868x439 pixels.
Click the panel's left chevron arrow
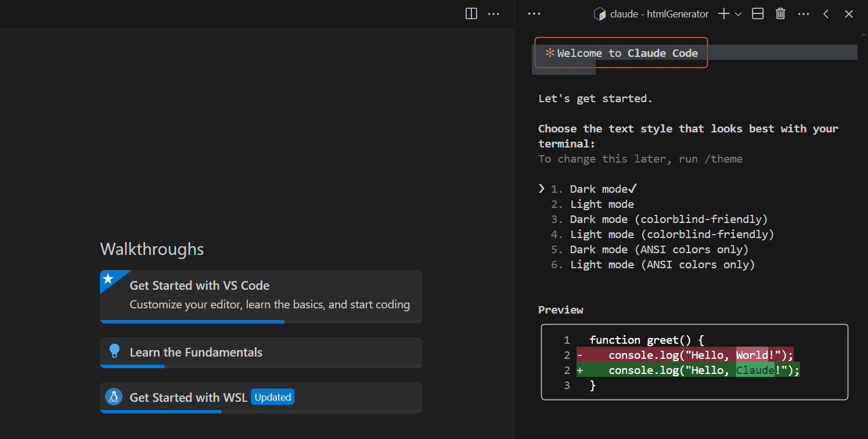[x=826, y=14]
